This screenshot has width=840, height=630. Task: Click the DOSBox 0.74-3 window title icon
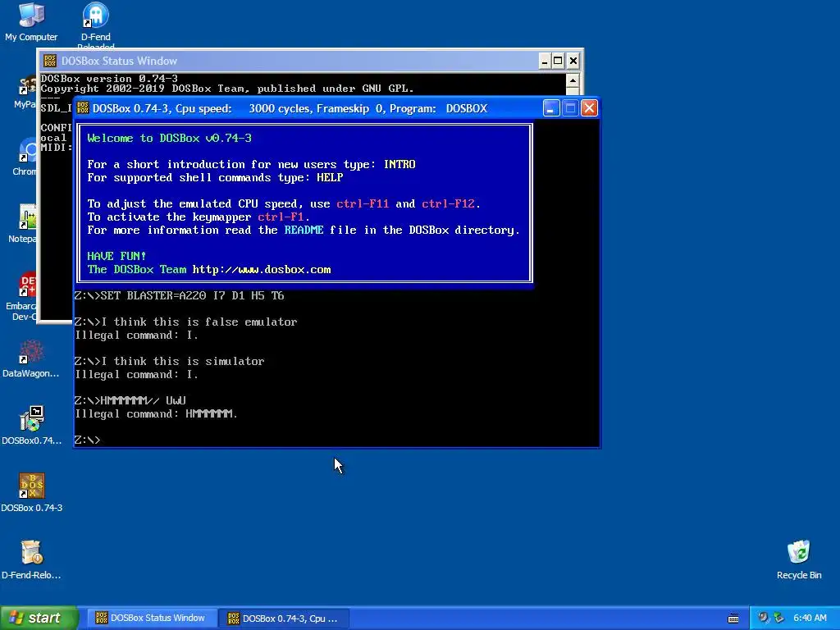click(x=83, y=108)
